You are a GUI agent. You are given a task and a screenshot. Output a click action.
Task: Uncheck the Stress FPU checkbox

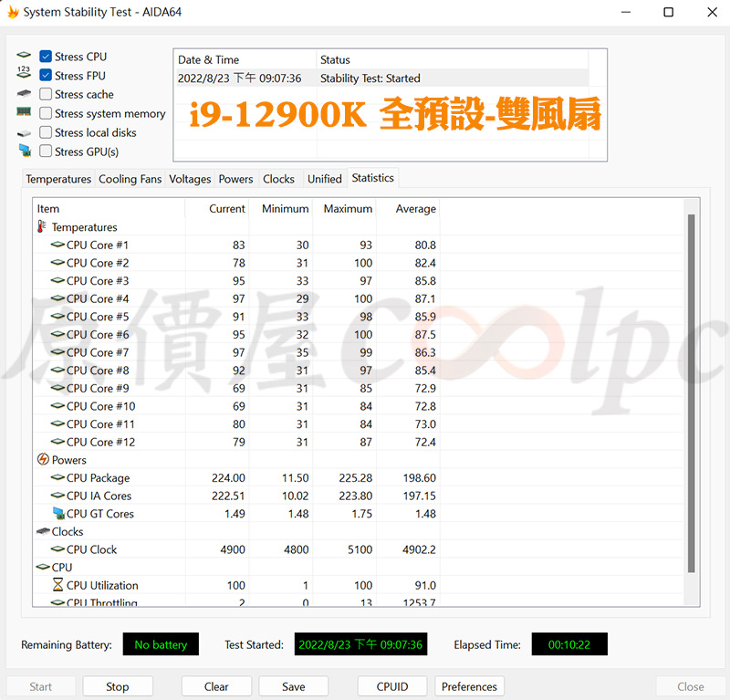click(x=46, y=75)
